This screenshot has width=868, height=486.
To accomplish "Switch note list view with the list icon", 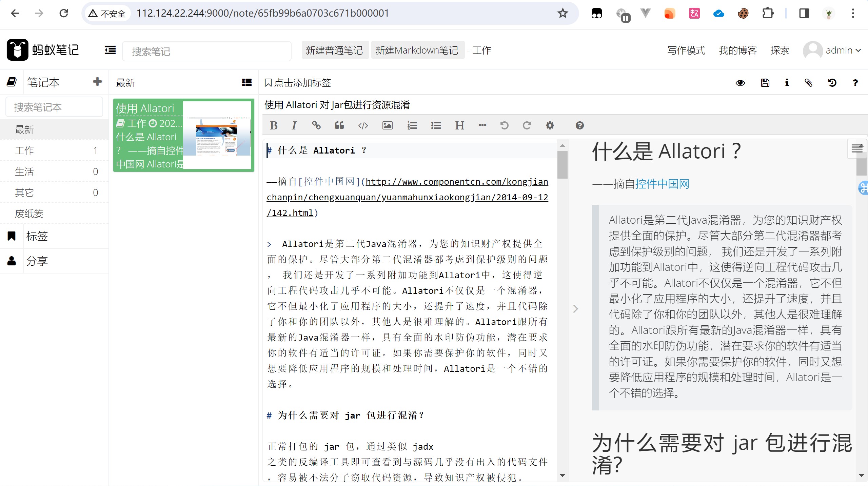I will click(x=246, y=82).
